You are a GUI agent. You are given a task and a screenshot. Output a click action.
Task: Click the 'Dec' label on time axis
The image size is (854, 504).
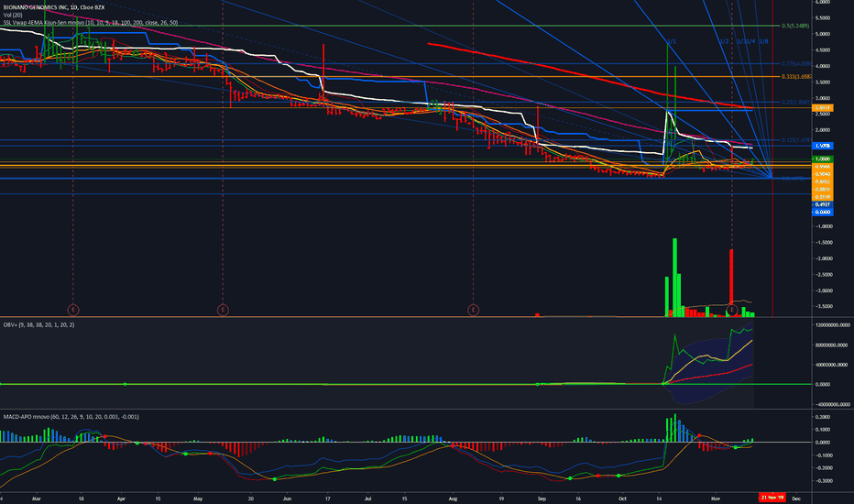[796, 498]
